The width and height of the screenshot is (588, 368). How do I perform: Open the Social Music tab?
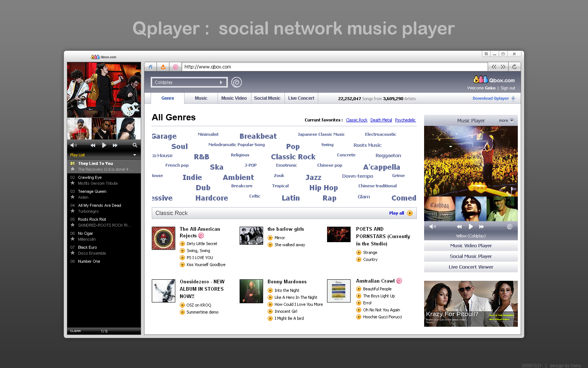click(267, 98)
